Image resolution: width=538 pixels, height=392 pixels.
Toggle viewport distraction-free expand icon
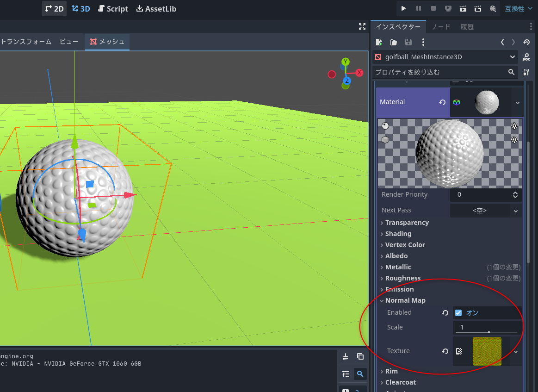(x=362, y=26)
